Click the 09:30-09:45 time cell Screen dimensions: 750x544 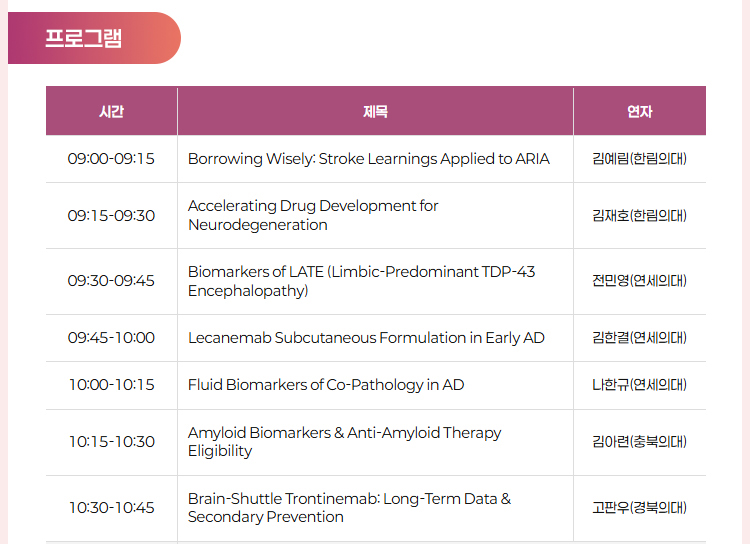[111, 281]
